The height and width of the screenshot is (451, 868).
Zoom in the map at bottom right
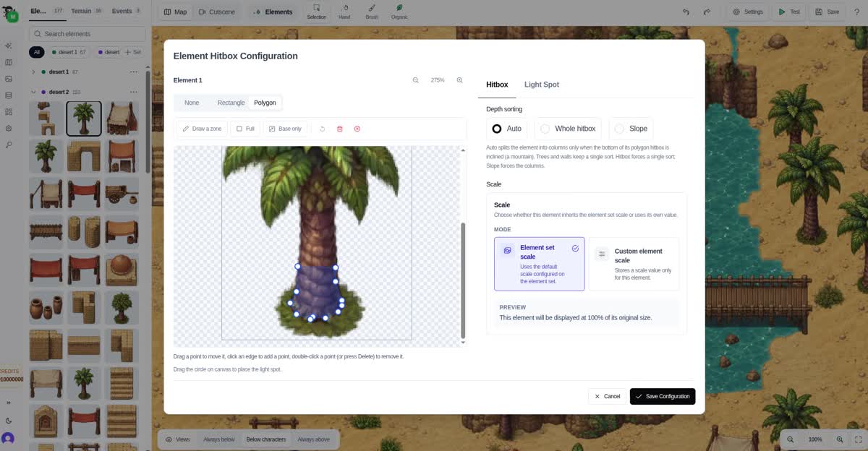click(x=840, y=439)
